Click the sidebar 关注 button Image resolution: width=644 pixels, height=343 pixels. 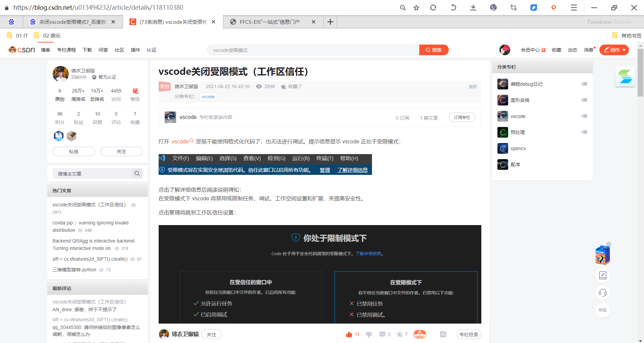coord(121,151)
